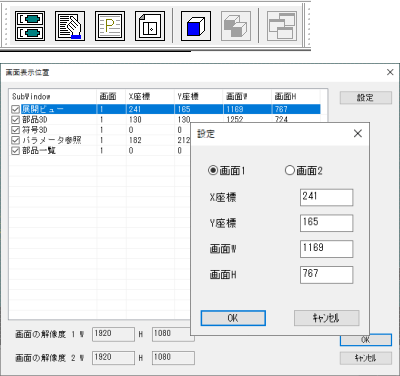Cancel the 設定 dialog with キャンセル
Screen dimensions: 400x376
[326, 318]
